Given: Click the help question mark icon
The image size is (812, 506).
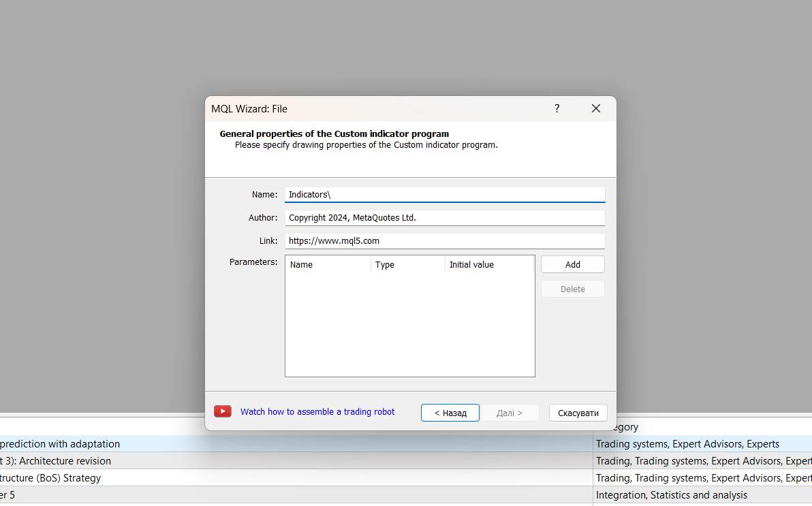Looking at the screenshot, I should (x=557, y=108).
